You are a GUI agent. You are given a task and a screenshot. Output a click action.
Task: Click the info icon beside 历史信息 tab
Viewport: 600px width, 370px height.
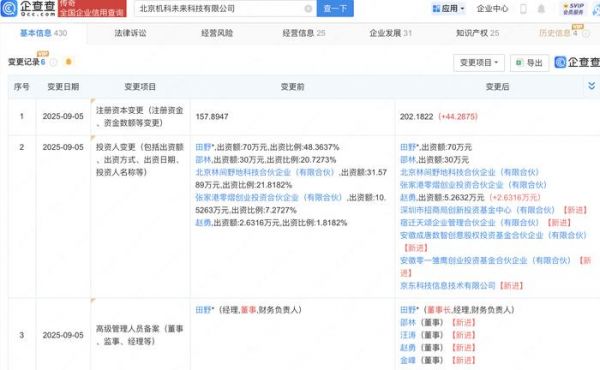pyautogui.click(x=585, y=33)
